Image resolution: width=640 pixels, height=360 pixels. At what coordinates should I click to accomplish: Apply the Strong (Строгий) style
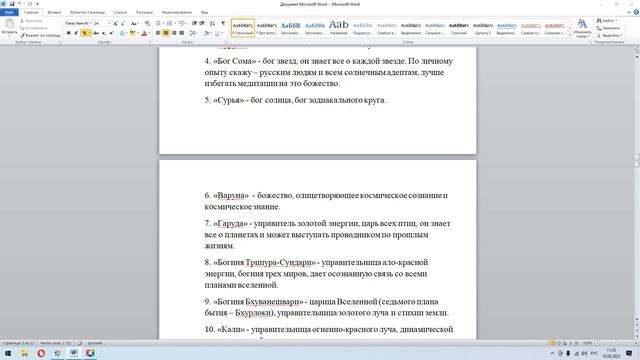tap(458, 28)
